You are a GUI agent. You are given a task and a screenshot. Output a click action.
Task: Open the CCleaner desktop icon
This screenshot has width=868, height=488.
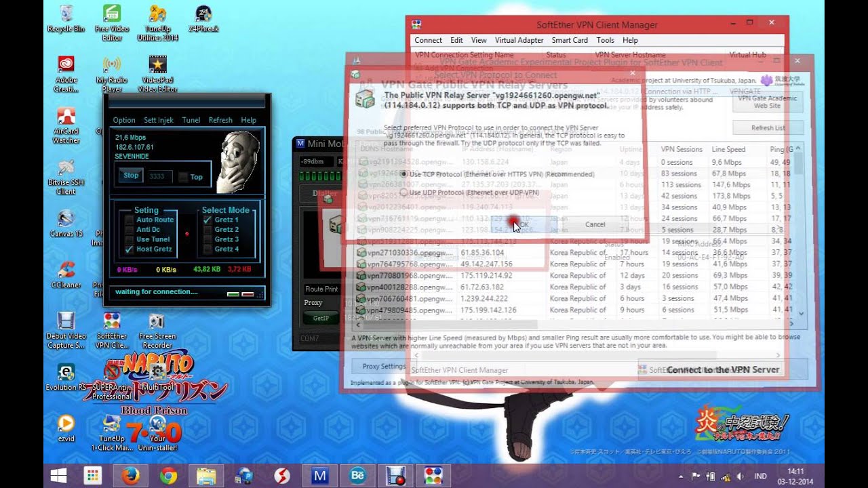(x=66, y=274)
